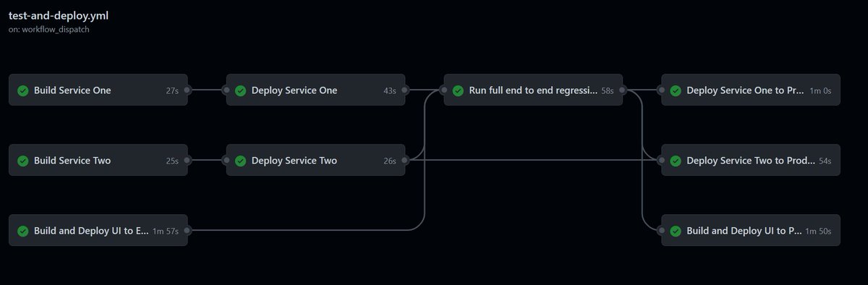
Task: Click the success check icon of Deploy Service One
Action: coord(240,90)
